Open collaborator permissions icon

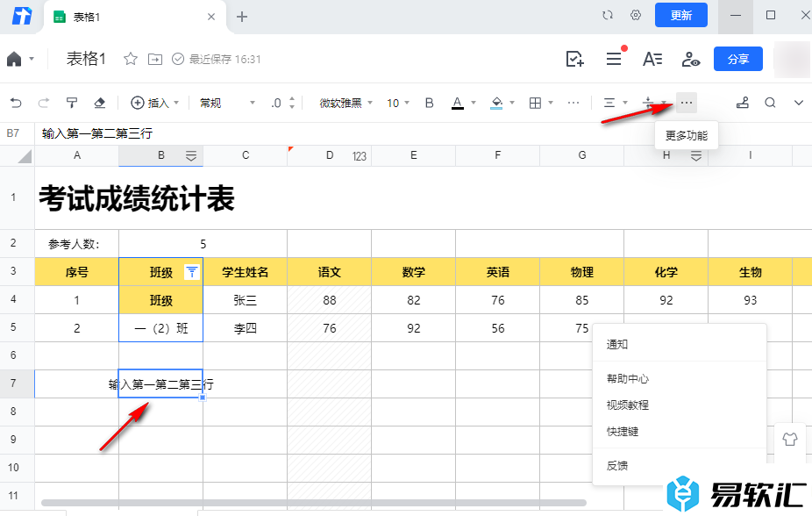point(691,59)
